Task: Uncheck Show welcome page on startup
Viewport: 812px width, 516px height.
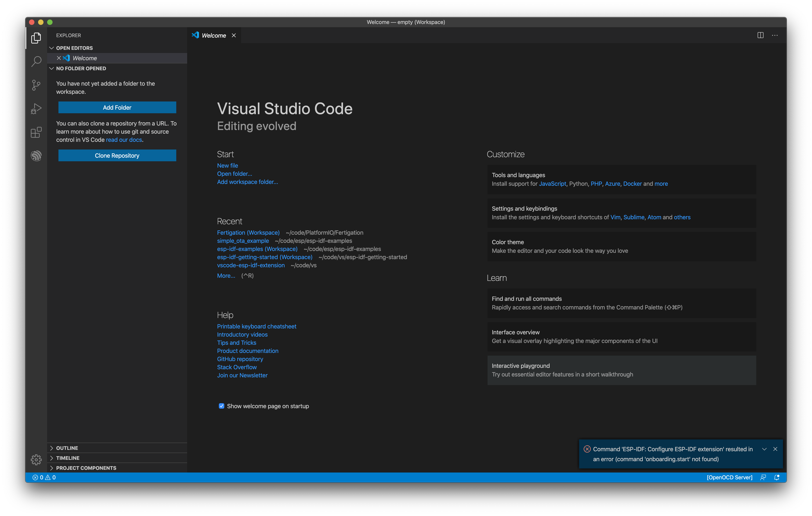Action: (x=222, y=406)
